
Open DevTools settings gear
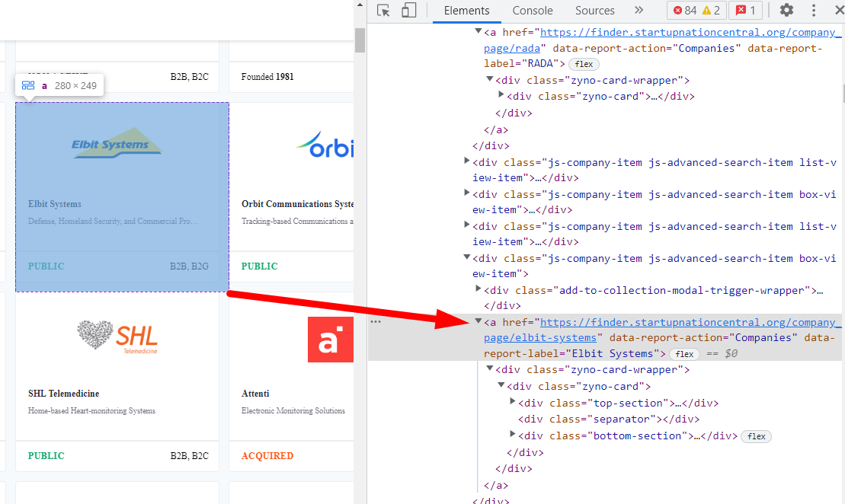787,10
